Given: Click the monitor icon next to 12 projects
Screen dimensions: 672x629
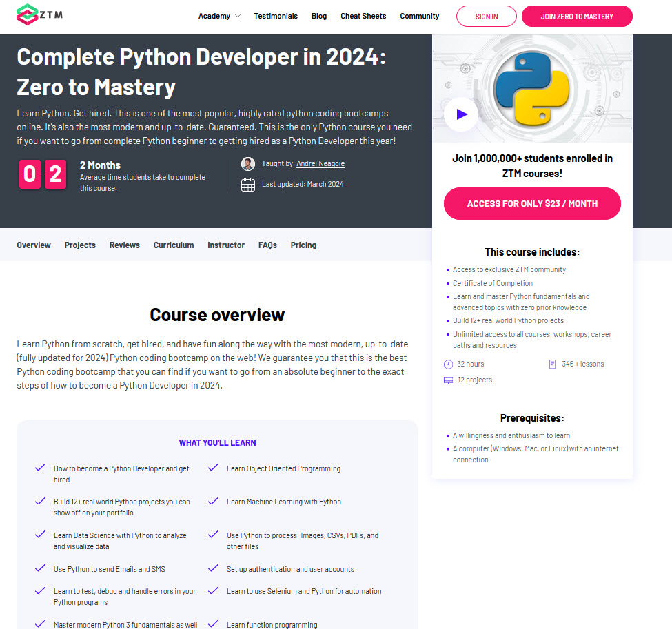Looking at the screenshot, I should [x=448, y=380].
